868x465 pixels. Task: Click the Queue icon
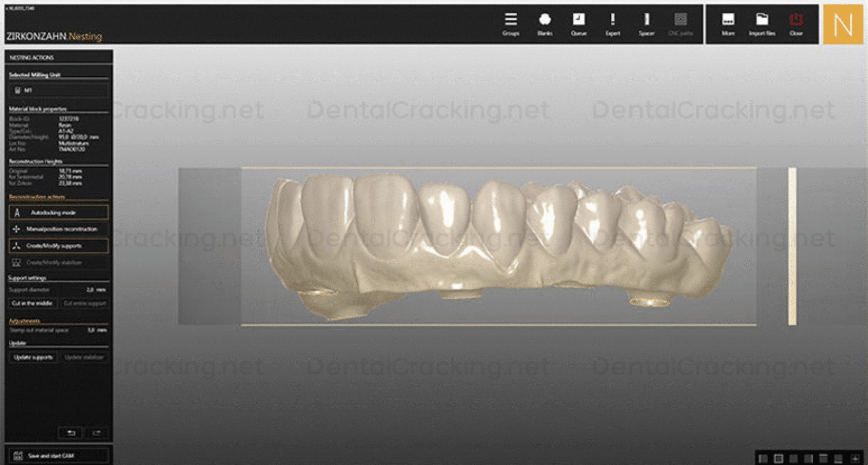(x=578, y=23)
